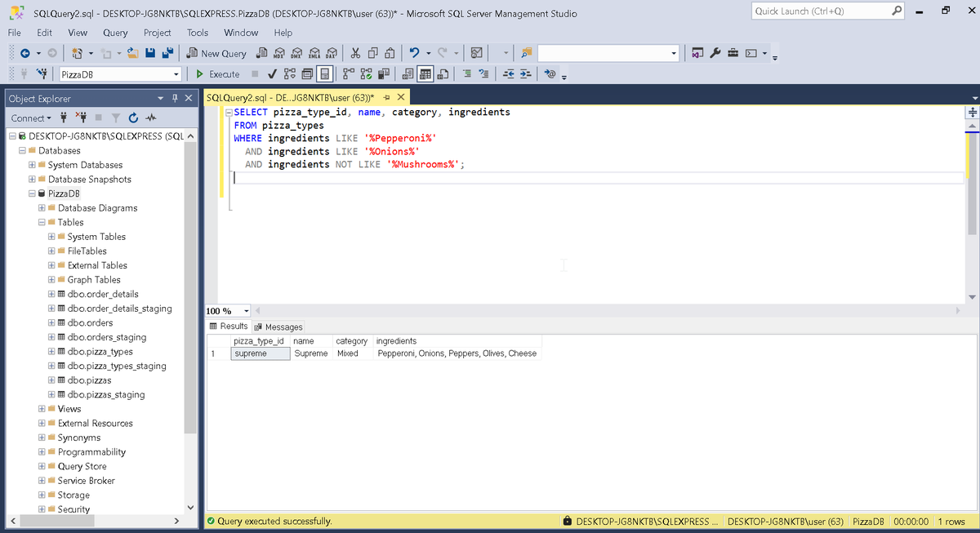Toggle Include Actual Execution Plan

[347, 74]
